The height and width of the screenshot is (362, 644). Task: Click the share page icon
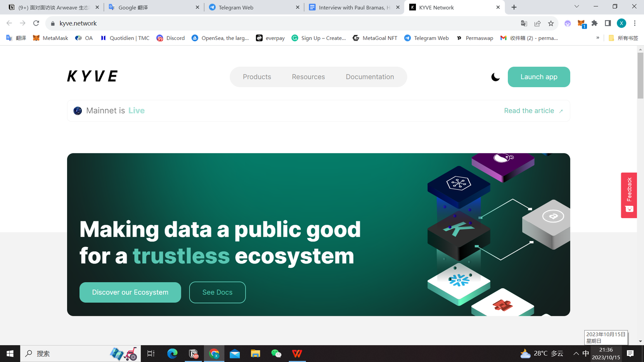(x=537, y=23)
